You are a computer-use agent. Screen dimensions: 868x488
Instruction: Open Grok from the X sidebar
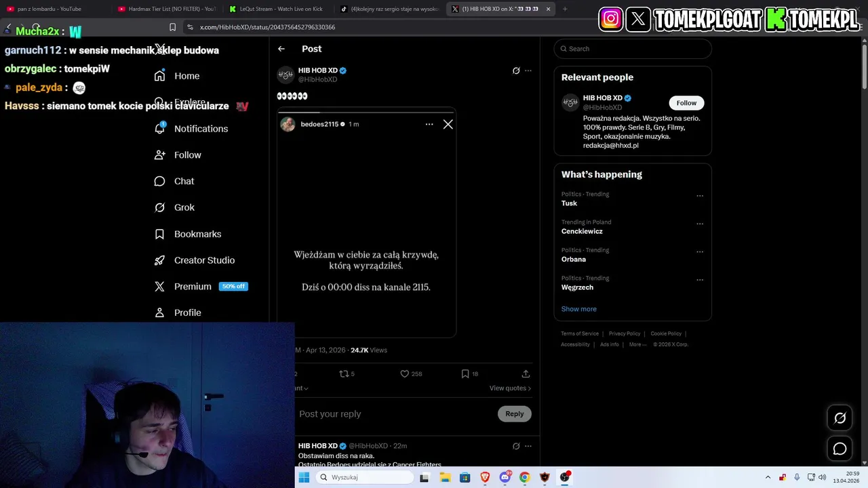(174, 207)
